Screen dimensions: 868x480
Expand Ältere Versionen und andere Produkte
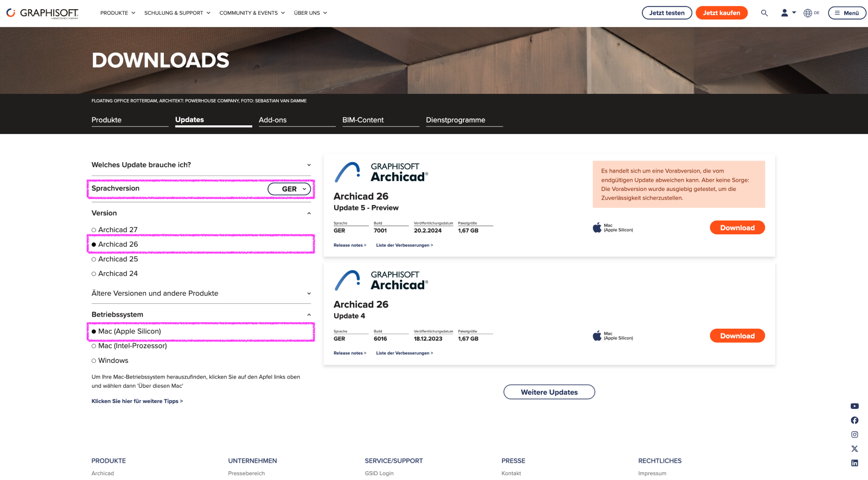point(201,293)
